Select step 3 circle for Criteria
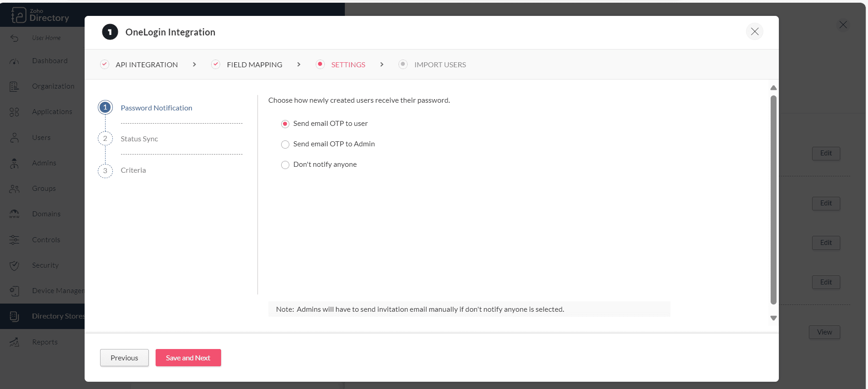The image size is (868, 389). pyautogui.click(x=105, y=170)
